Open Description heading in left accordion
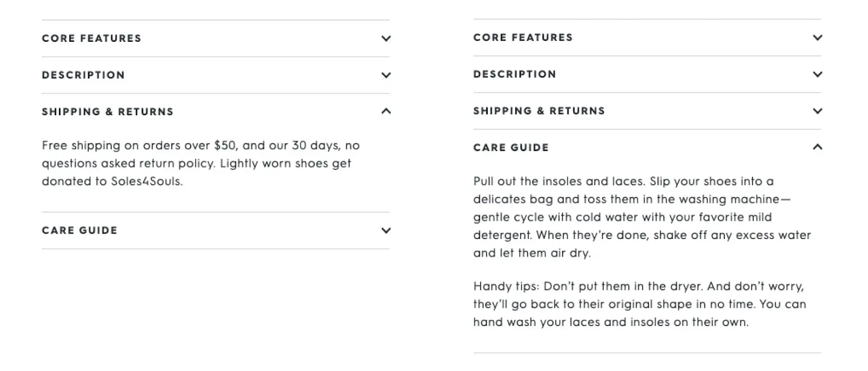Screen dimensions: 868x371 (x=84, y=75)
